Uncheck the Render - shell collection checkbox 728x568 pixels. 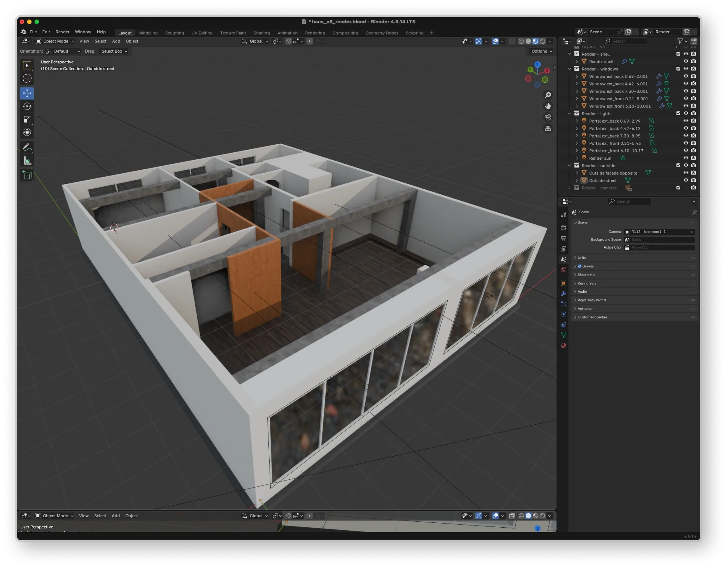tap(678, 54)
